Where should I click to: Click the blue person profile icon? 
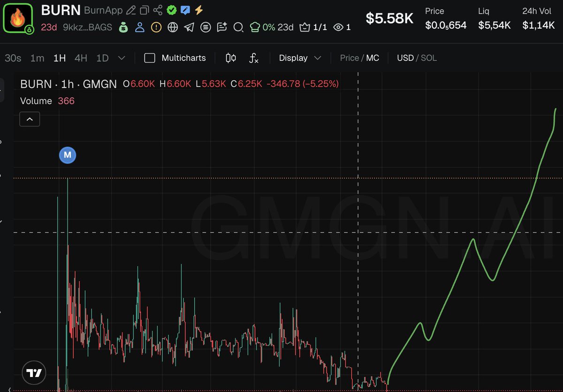[140, 27]
